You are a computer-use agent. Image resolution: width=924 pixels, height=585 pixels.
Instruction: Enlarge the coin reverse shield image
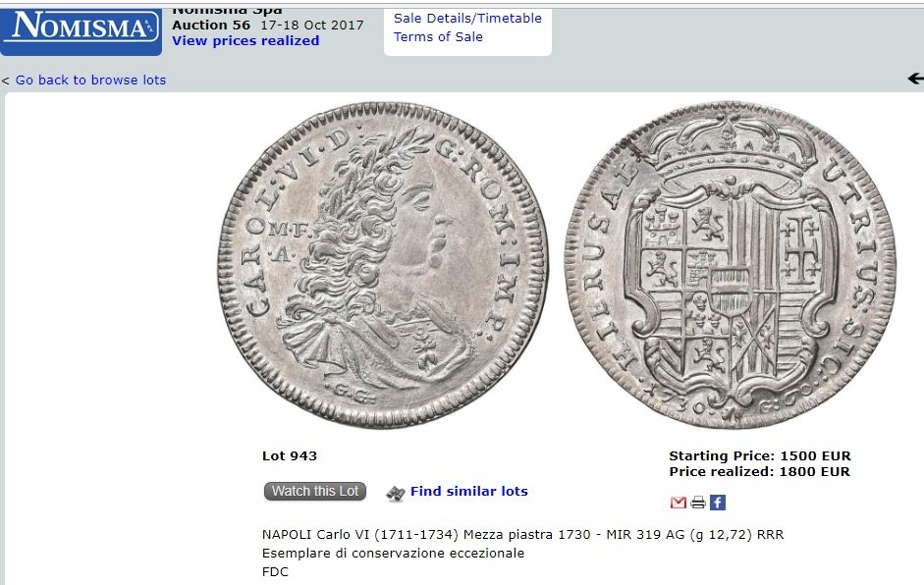click(x=731, y=265)
